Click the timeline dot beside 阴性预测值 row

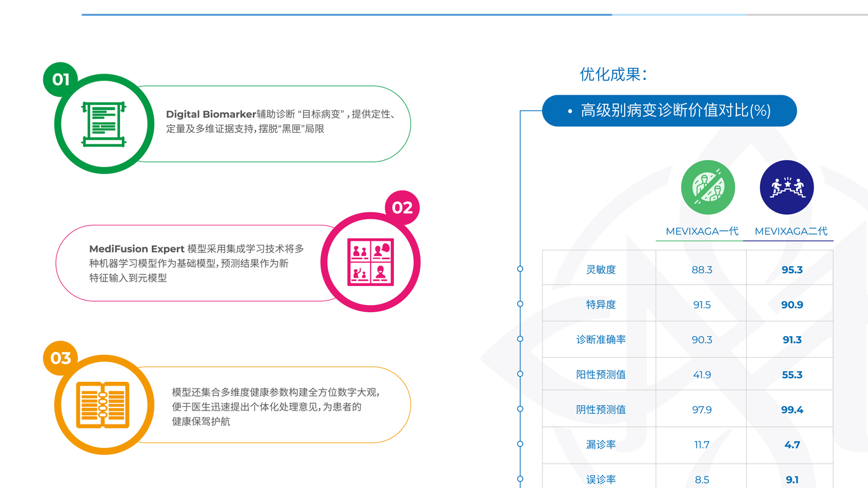click(x=520, y=409)
